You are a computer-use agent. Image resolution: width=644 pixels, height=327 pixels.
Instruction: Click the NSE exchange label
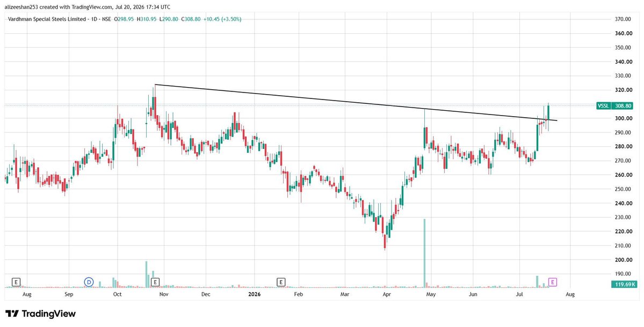click(x=106, y=19)
